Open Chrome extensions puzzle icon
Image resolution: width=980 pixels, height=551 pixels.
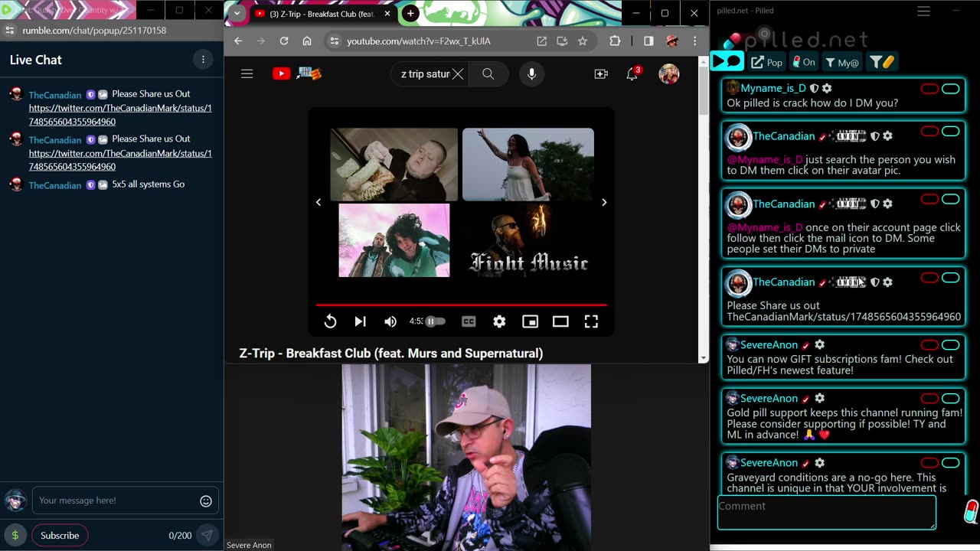[x=615, y=41]
